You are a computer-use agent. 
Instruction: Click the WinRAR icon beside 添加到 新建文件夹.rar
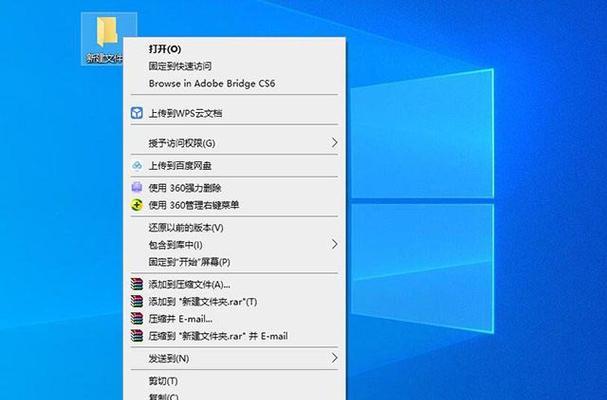coord(137,301)
